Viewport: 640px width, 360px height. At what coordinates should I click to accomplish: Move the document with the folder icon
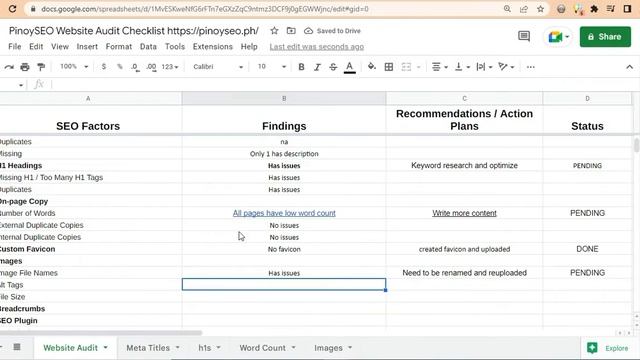pyautogui.click(x=291, y=31)
